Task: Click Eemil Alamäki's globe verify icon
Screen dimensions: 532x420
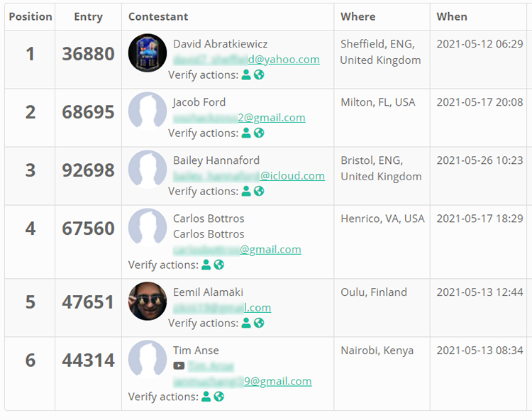Action: point(259,323)
